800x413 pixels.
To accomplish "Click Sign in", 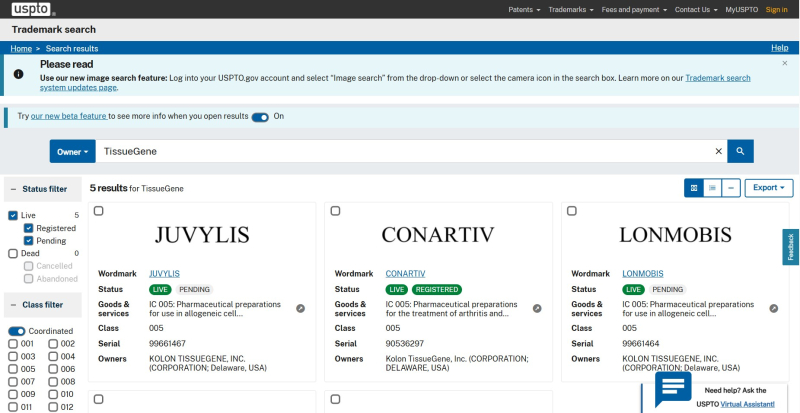I will pyautogui.click(x=776, y=10).
